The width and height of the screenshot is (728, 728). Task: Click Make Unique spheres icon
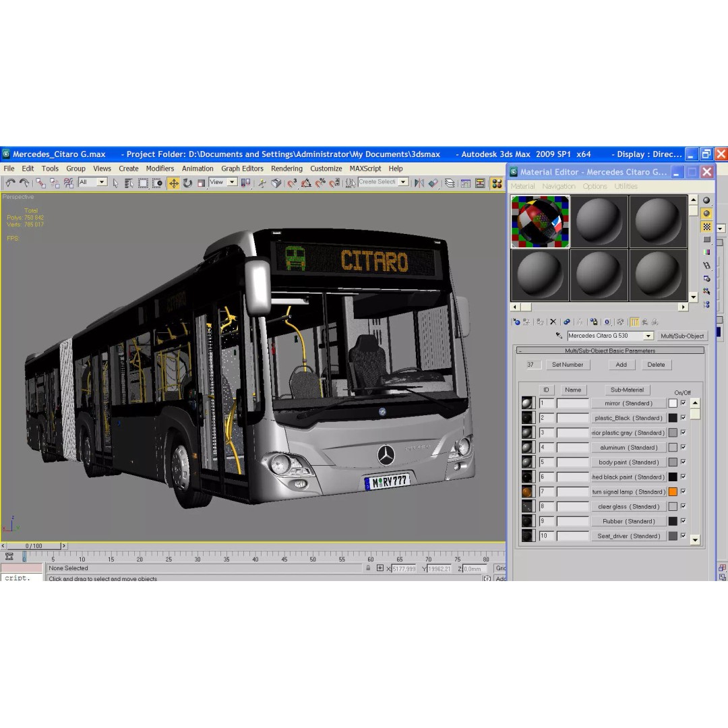point(566,322)
